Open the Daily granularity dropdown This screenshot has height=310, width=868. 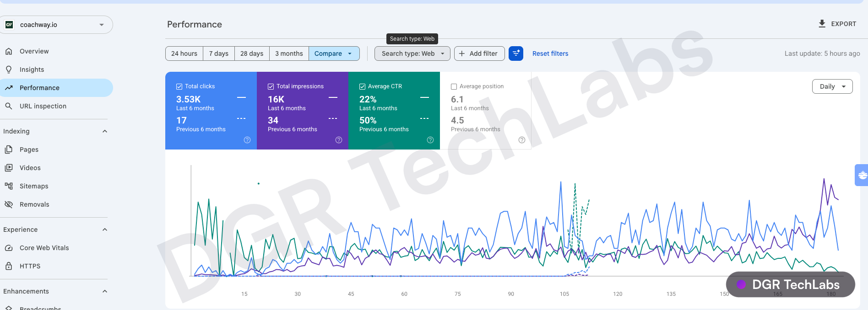pos(832,86)
